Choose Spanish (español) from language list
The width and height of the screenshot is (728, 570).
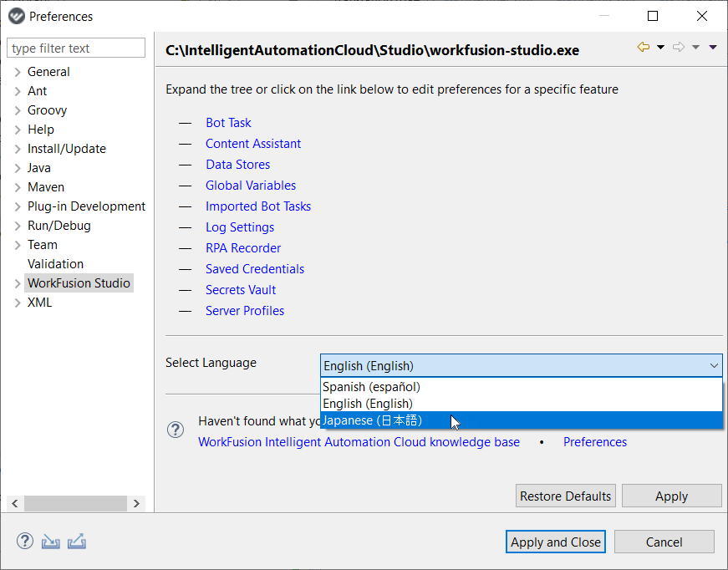(x=521, y=387)
